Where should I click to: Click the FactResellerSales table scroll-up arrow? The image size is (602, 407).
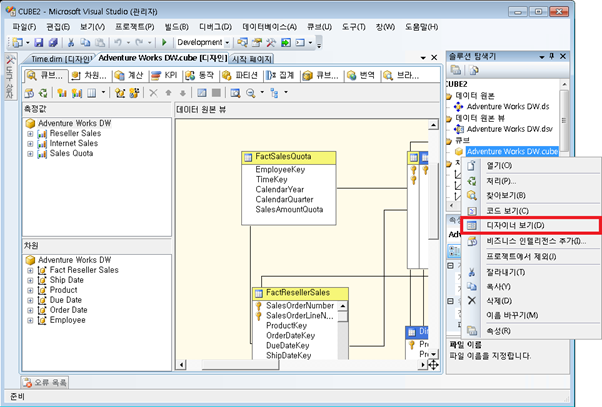(x=343, y=306)
